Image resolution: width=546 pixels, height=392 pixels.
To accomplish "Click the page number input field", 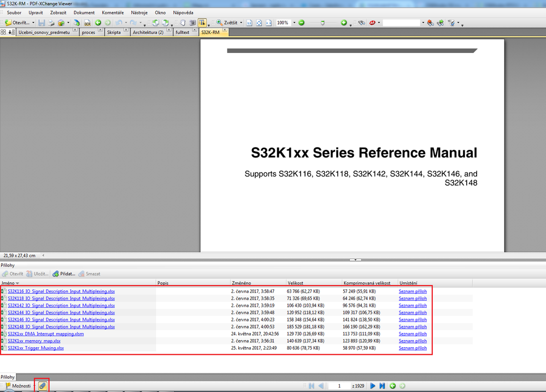I will tap(339, 386).
